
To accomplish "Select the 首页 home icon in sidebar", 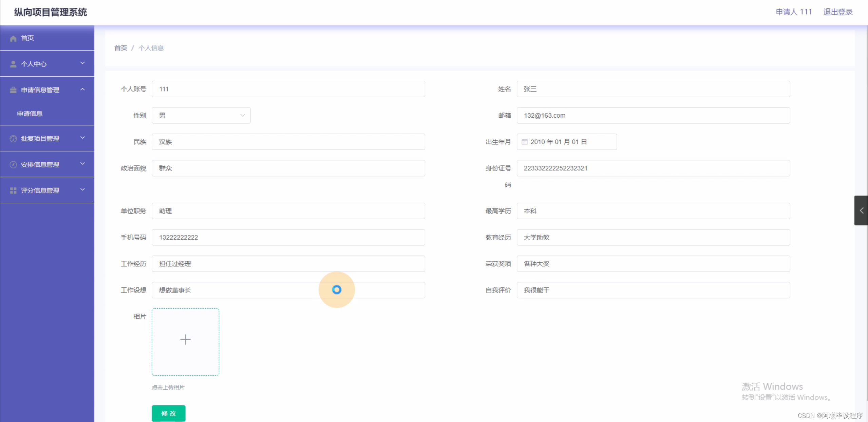I will [13, 38].
